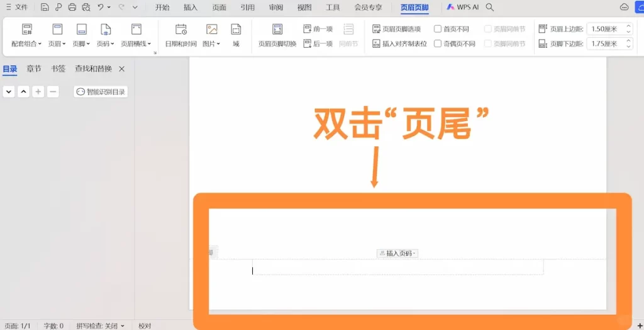This screenshot has height=330, width=644.
Task: Switch to the 引用 tab
Action: pos(248,7)
